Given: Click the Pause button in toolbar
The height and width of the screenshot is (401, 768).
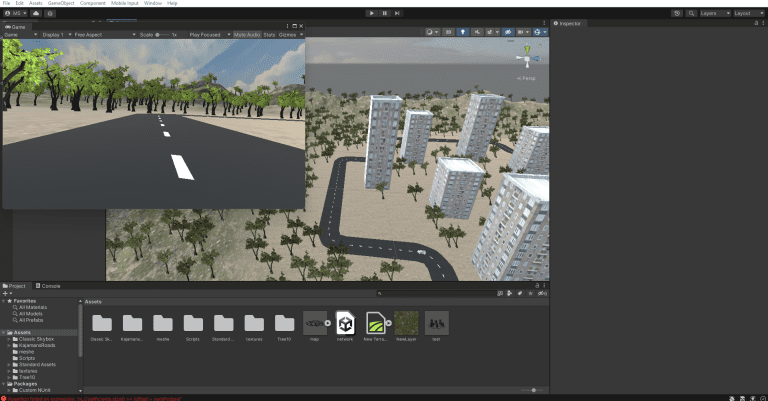Looking at the screenshot, I should click(x=385, y=13).
